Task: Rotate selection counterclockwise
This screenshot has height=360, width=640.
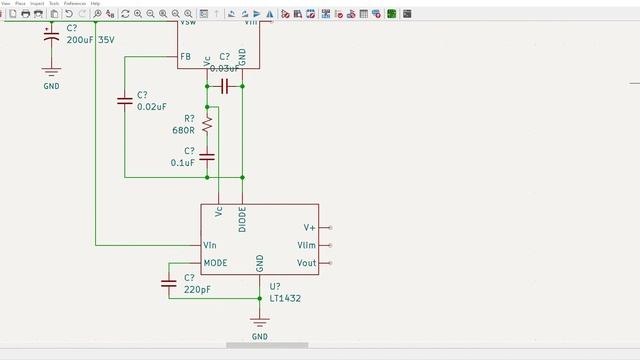Action: click(231, 14)
